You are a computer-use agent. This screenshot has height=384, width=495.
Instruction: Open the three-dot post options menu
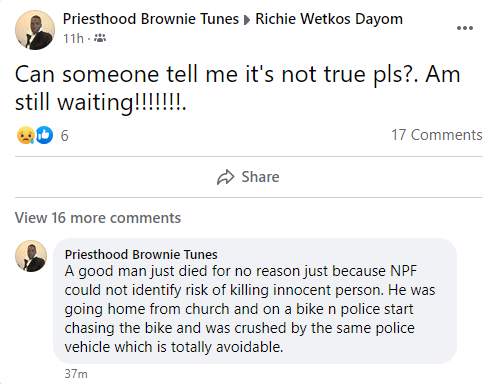tap(465, 28)
